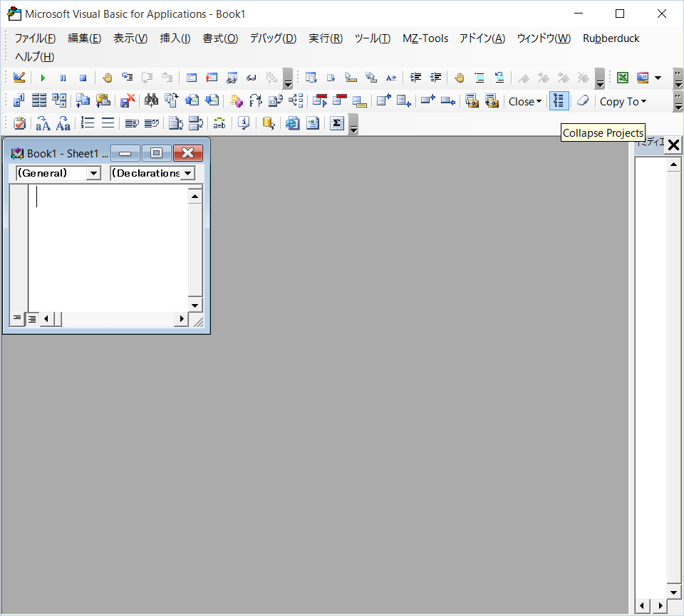Click code window horizontal scroll right arrow
The width and height of the screenshot is (684, 616).
click(182, 319)
